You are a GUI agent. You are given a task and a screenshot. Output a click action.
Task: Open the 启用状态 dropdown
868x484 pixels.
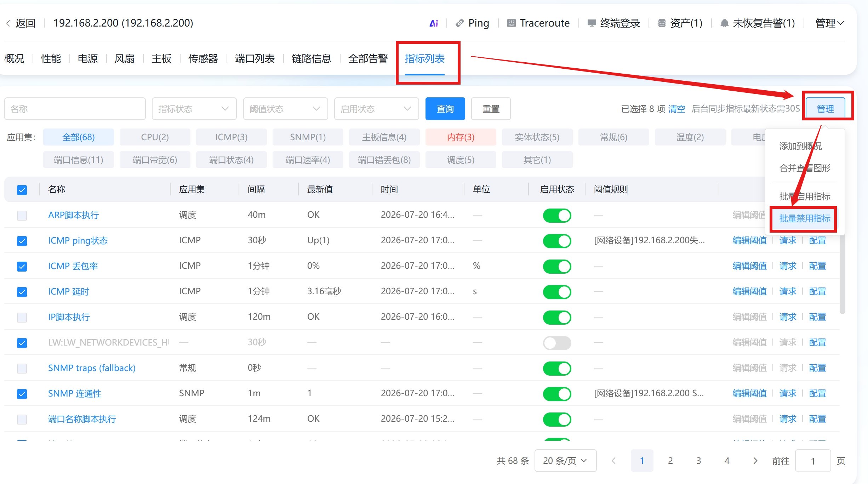tap(376, 109)
